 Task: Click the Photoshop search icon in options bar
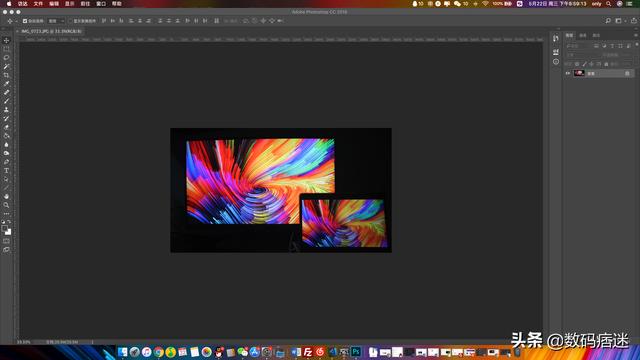(x=608, y=21)
